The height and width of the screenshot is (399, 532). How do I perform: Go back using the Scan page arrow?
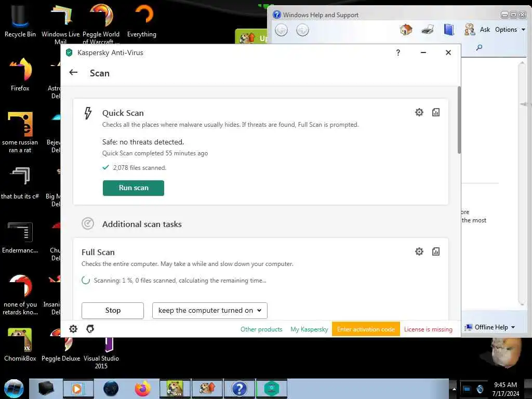tap(73, 72)
